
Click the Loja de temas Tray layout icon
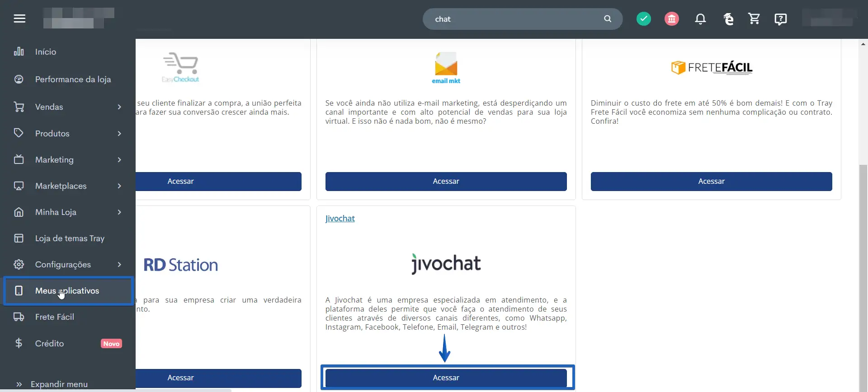tap(19, 238)
